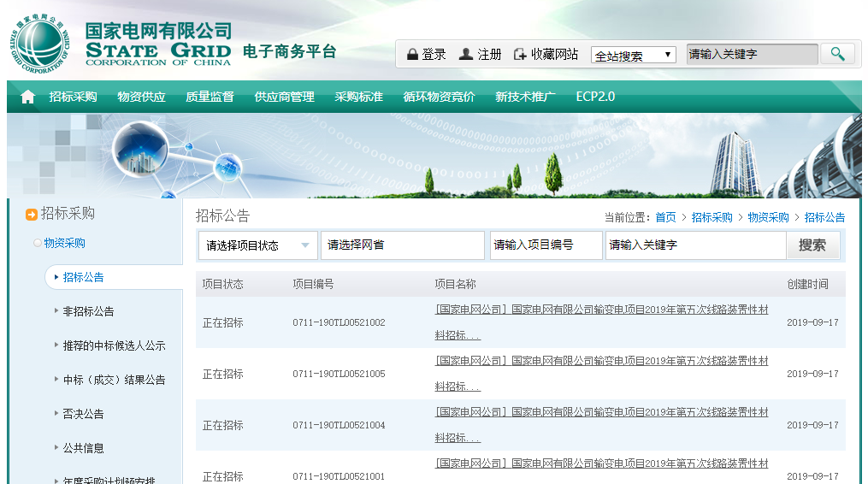
Task: Open the 全站搜索 scope dropdown
Action: pos(633,56)
